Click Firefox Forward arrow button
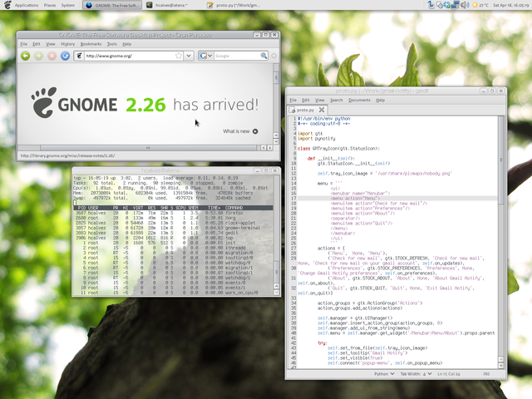The height and width of the screenshot is (399, 532). tap(39, 56)
